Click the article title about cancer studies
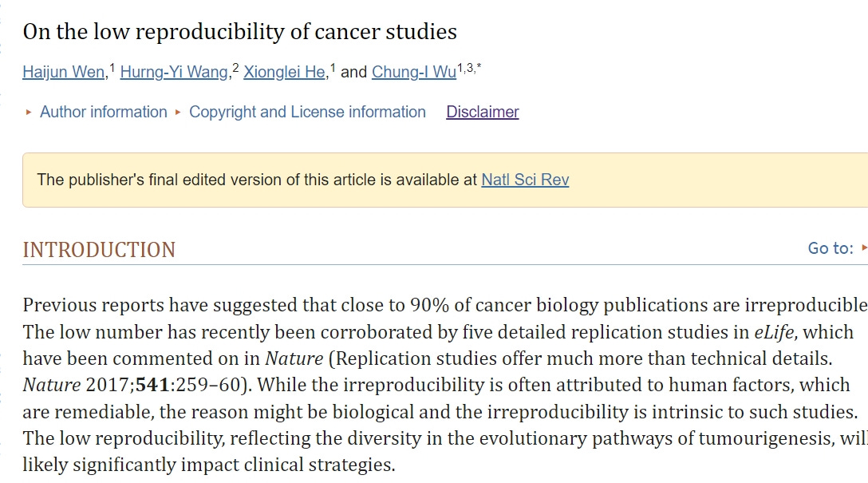 (x=239, y=32)
